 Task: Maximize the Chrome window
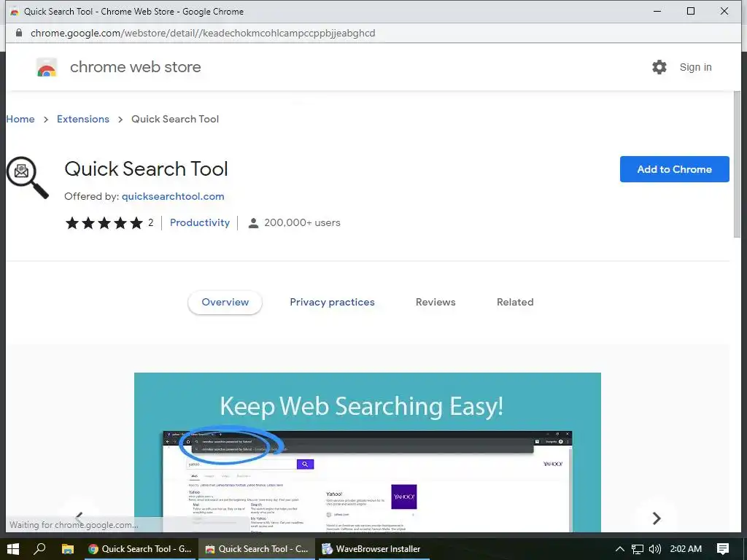click(690, 11)
